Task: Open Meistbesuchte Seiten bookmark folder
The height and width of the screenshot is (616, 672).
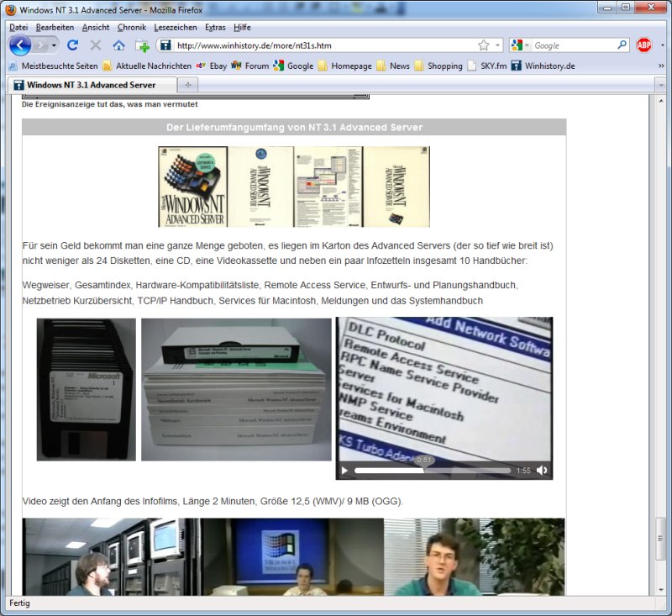Action: 54,66
